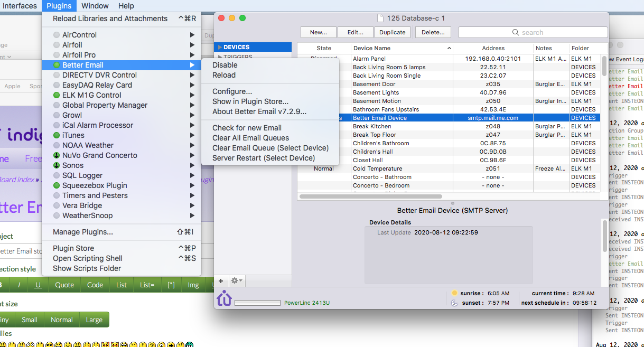644x347 pixels.
Task: Open Plugin Store menu entry
Action: [x=122, y=248]
